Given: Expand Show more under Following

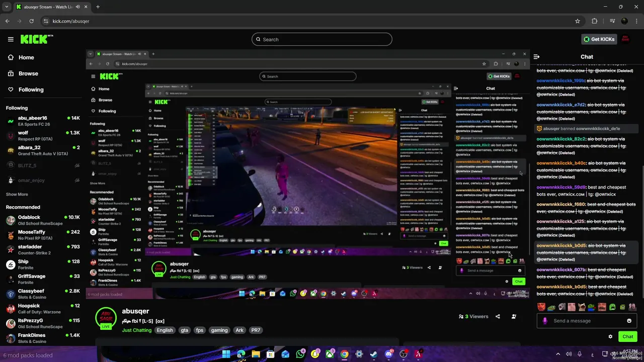Looking at the screenshot, I should pos(17,194).
